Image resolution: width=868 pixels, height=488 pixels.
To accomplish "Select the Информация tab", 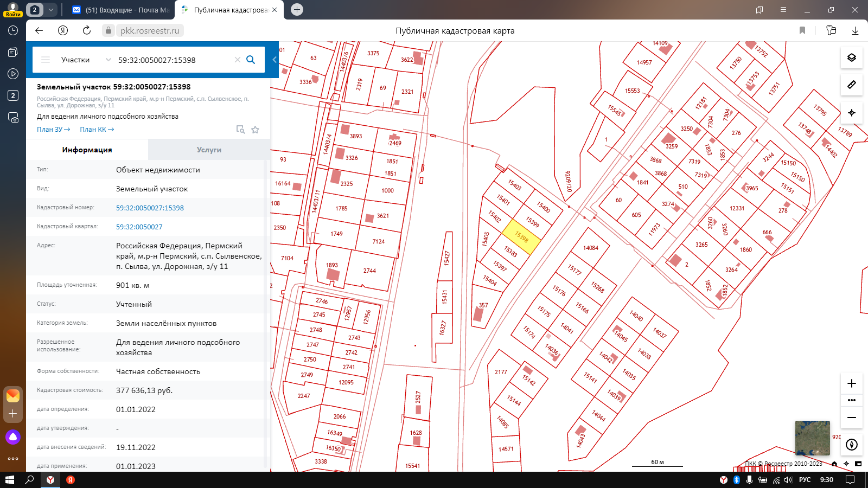I will click(87, 150).
